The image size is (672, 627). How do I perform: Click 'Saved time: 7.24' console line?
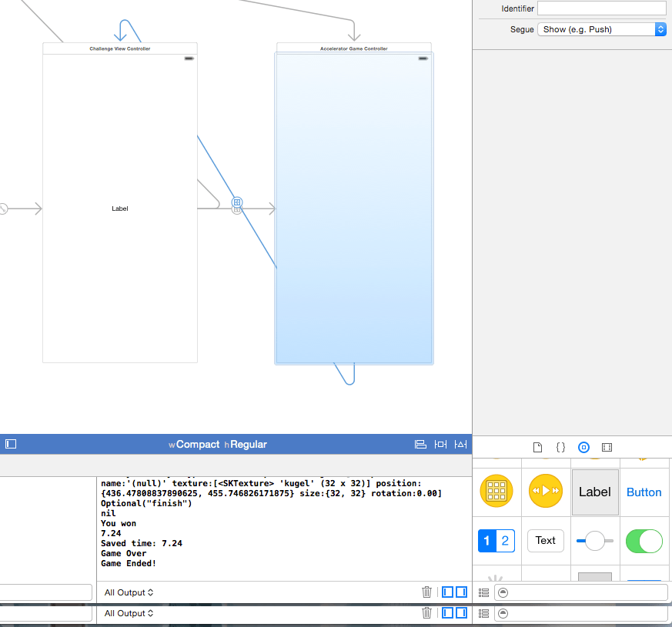point(142,543)
